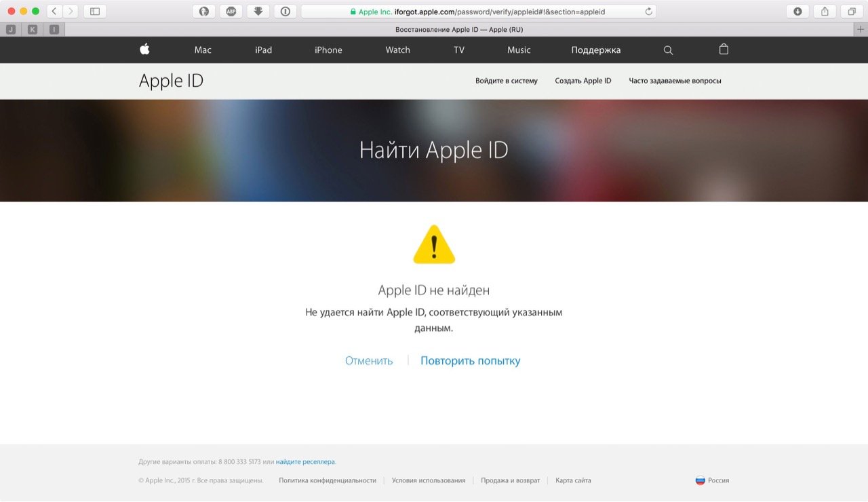
Task: Open the Mac section
Action: click(x=203, y=50)
